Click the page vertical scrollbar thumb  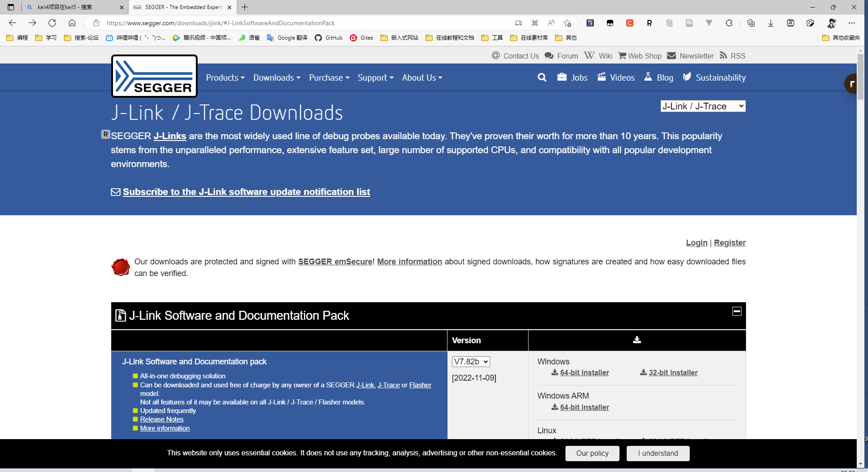[x=860, y=76]
